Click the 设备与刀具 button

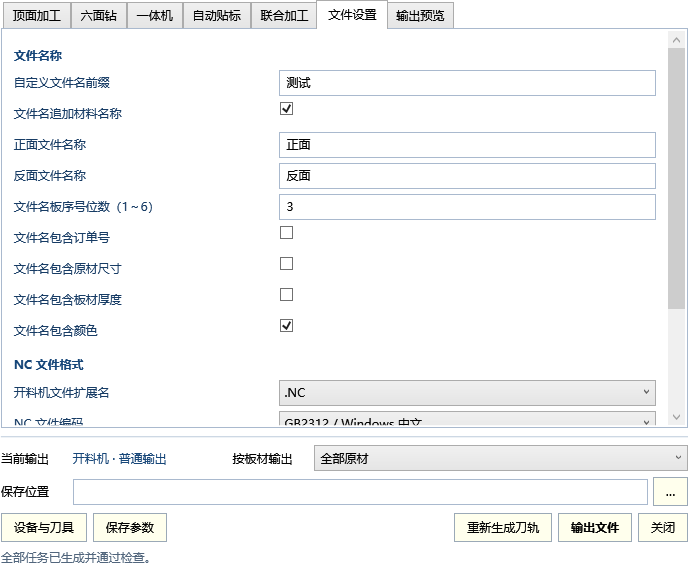click(44, 527)
